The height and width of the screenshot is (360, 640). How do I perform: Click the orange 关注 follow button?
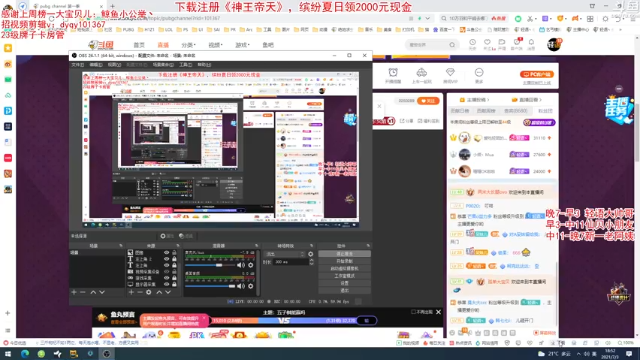click(428, 101)
